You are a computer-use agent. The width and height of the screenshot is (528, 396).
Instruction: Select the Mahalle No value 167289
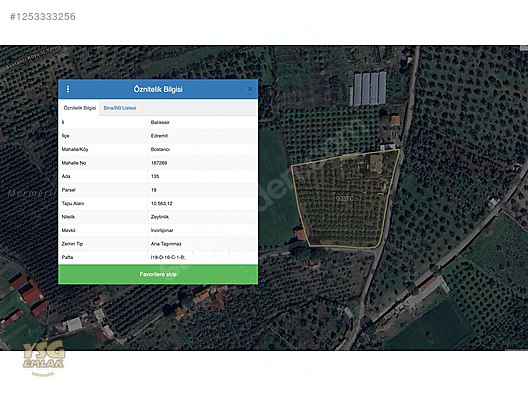click(x=159, y=163)
